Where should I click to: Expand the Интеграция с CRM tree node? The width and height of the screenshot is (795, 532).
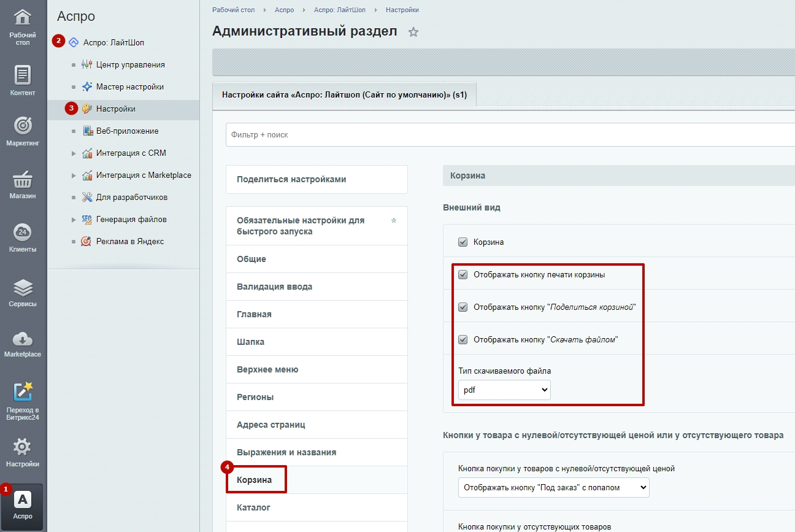(x=74, y=153)
